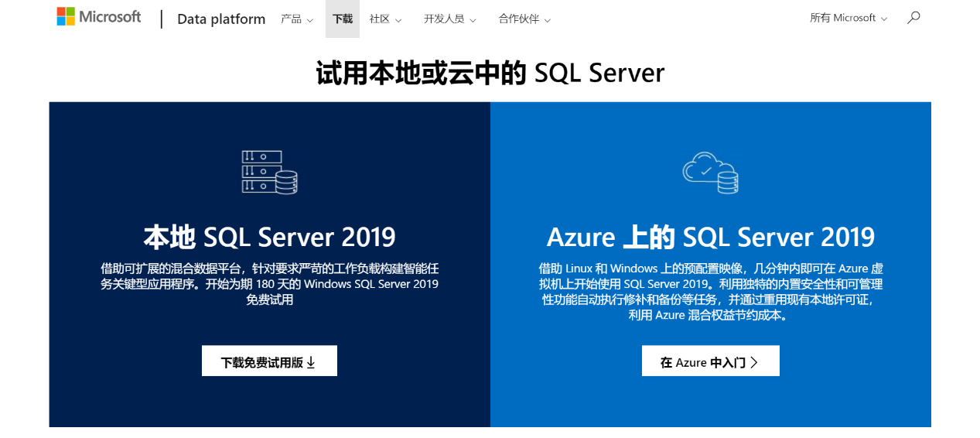Open the search magnifier icon
Screen dimensions: 980x438
click(x=913, y=17)
